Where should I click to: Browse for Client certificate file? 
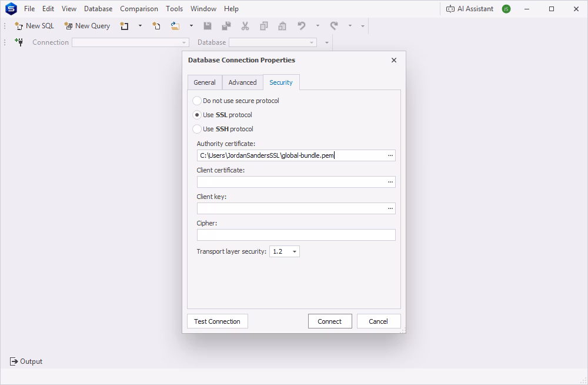390,182
